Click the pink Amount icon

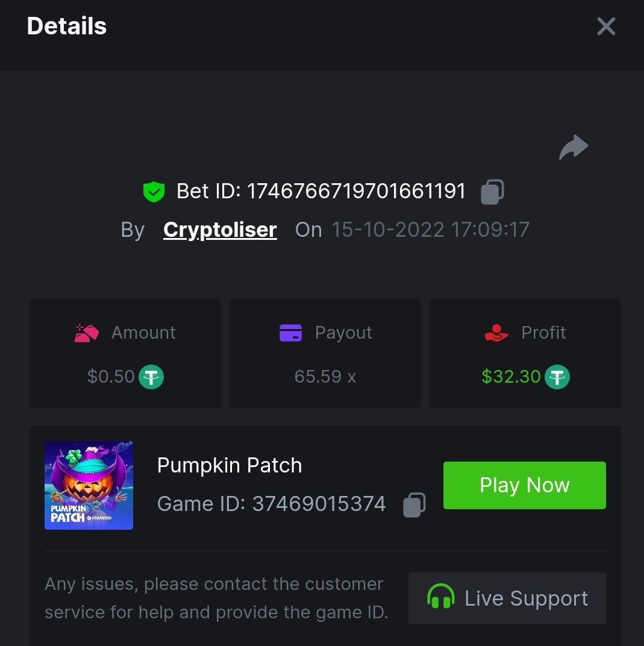coord(86,333)
